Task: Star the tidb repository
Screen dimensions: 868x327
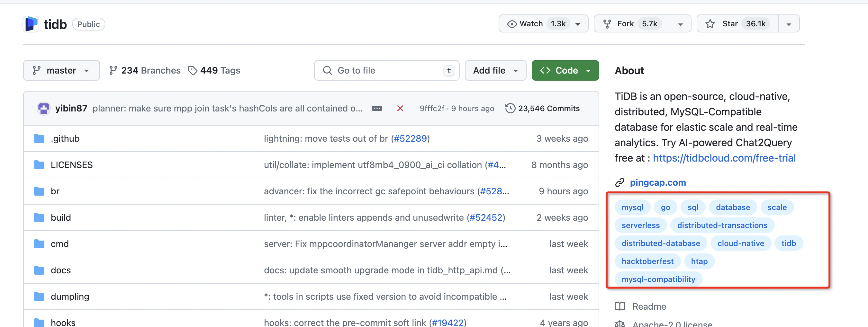Action: click(737, 24)
